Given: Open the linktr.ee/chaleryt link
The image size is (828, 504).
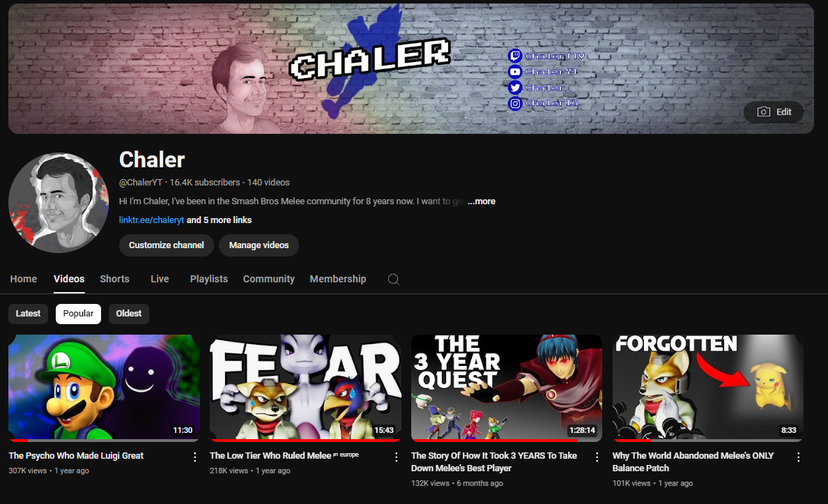Looking at the screenshot, I should click(151, 220).
